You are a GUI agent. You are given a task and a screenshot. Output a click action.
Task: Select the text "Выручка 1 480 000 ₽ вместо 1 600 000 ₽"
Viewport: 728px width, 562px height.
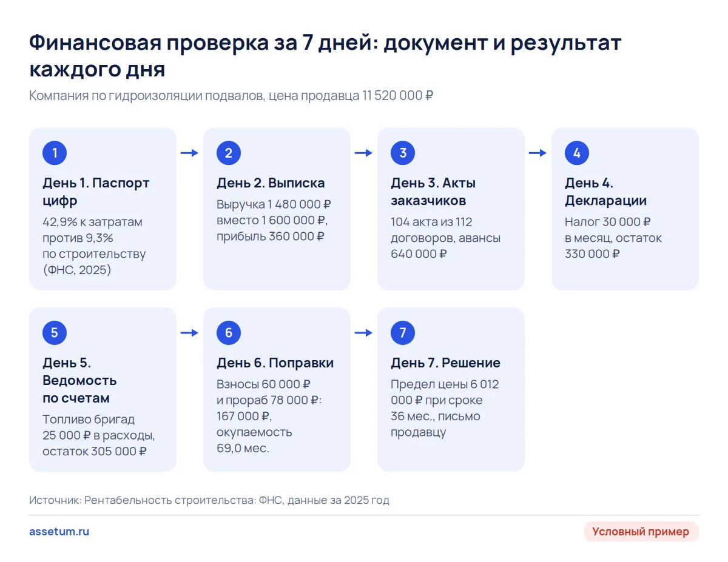pos(274,212)
